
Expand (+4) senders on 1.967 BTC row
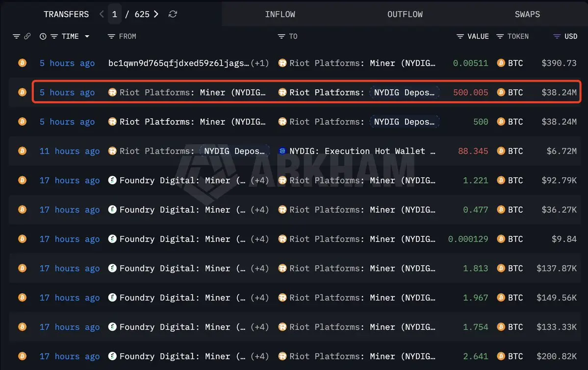coord(259,297)
